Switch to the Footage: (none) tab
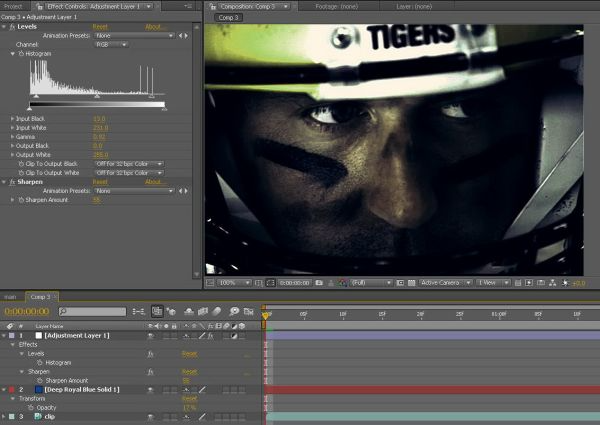The width and height of the screenshot is (600, 425). coord(337,7)
